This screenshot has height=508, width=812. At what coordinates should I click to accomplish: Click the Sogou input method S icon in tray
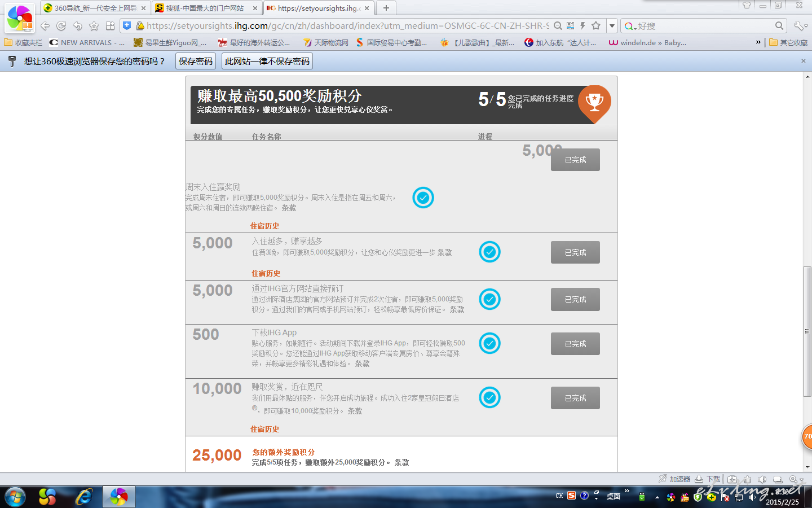coord(572,495)
